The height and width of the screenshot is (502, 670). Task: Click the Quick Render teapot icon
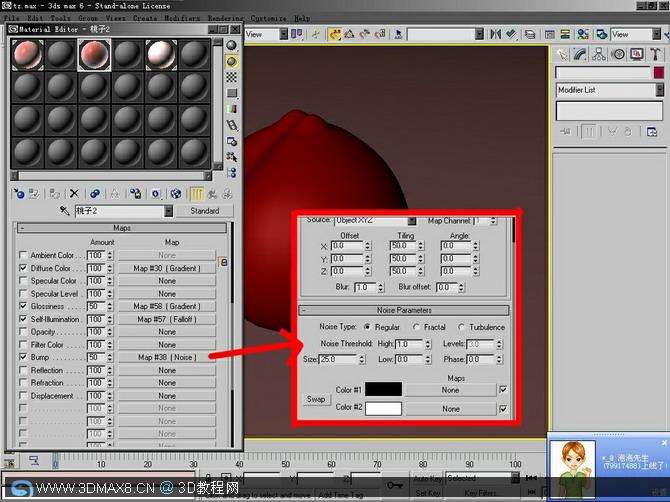pyautogui.click(x=602, y=34)
